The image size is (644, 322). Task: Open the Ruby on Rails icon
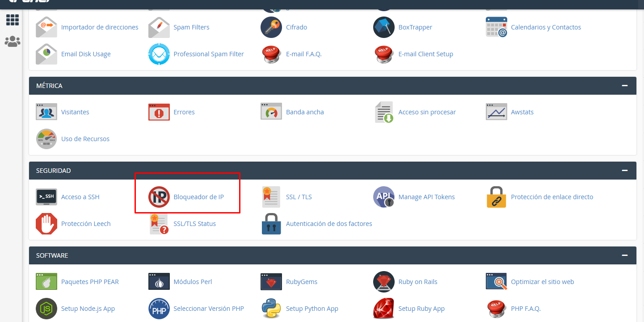384,282
